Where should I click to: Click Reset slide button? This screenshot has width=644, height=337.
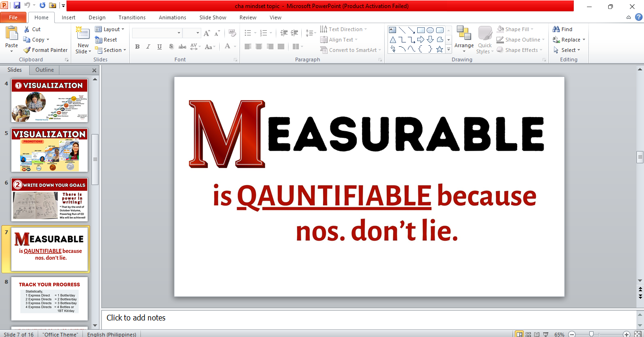[106, 40]
